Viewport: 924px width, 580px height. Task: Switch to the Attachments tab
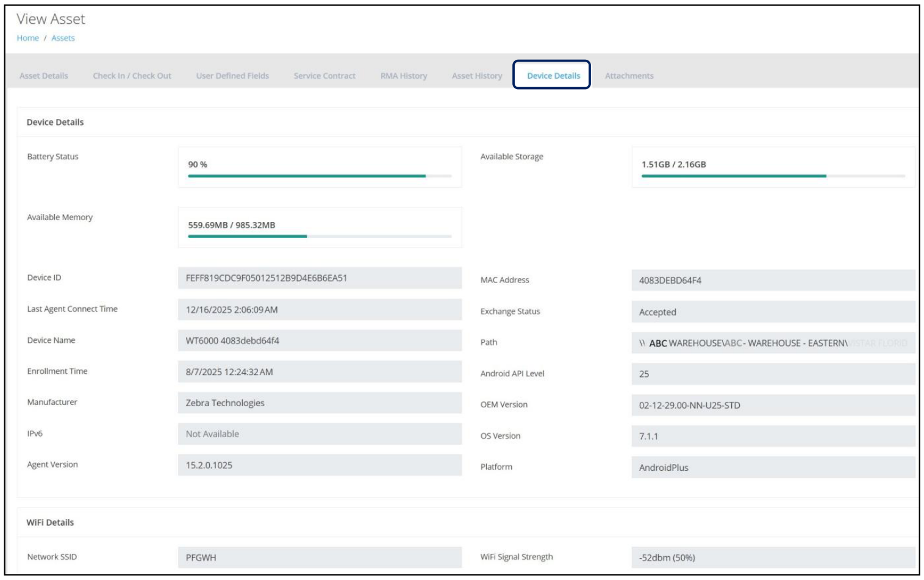[x=629, y=76]
